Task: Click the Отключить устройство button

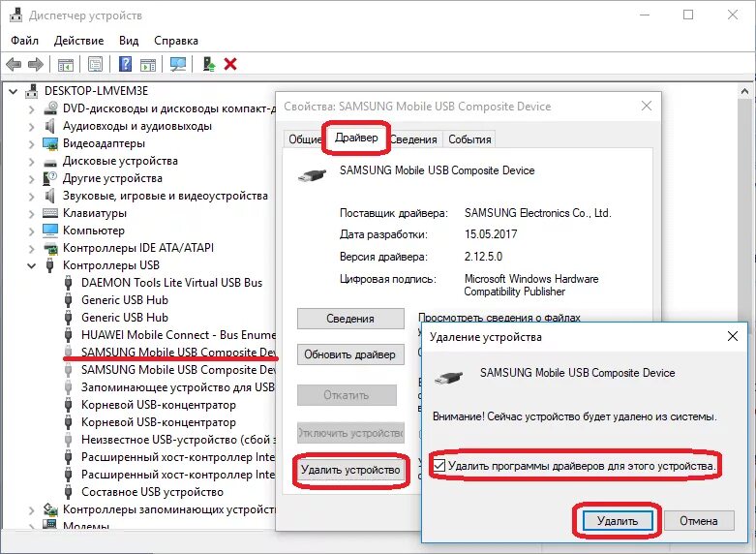Action: (350, 433)
